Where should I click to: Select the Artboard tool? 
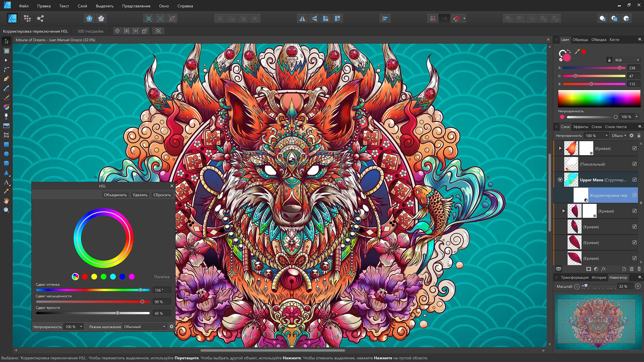7,51
